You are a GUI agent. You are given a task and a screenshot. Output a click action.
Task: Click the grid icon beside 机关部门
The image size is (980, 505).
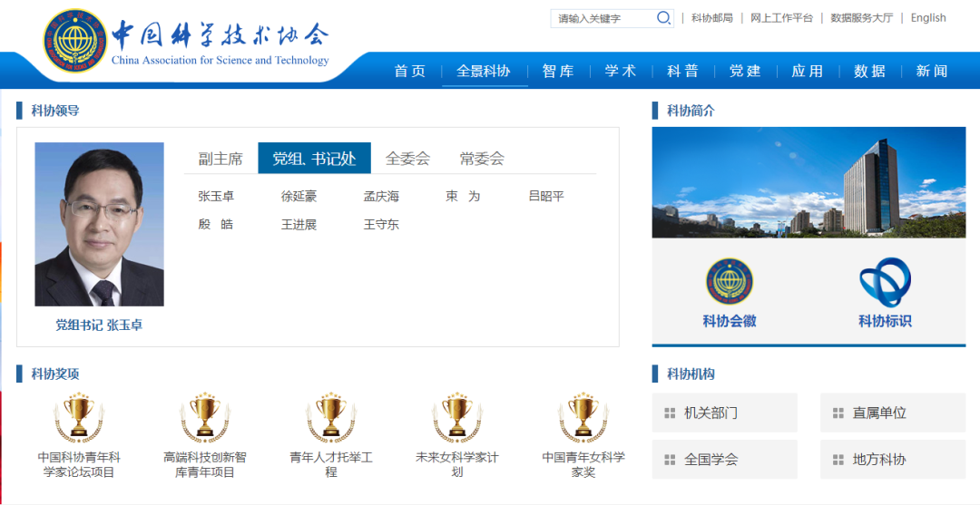(670, 413)
